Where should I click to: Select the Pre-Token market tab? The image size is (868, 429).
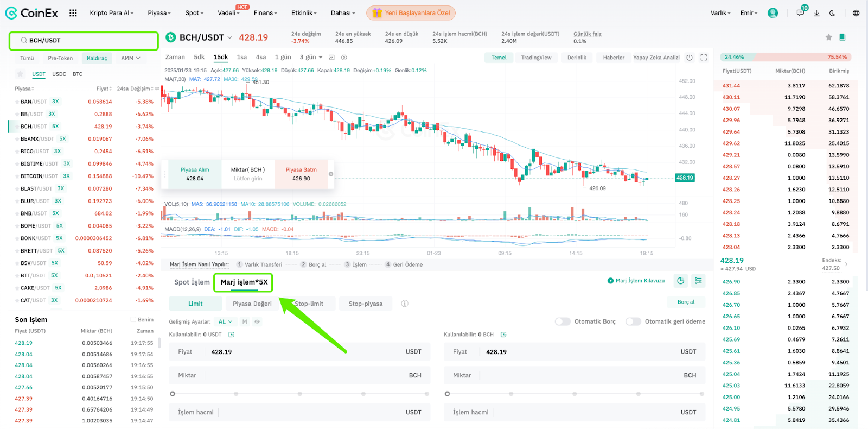coord(60,58)
